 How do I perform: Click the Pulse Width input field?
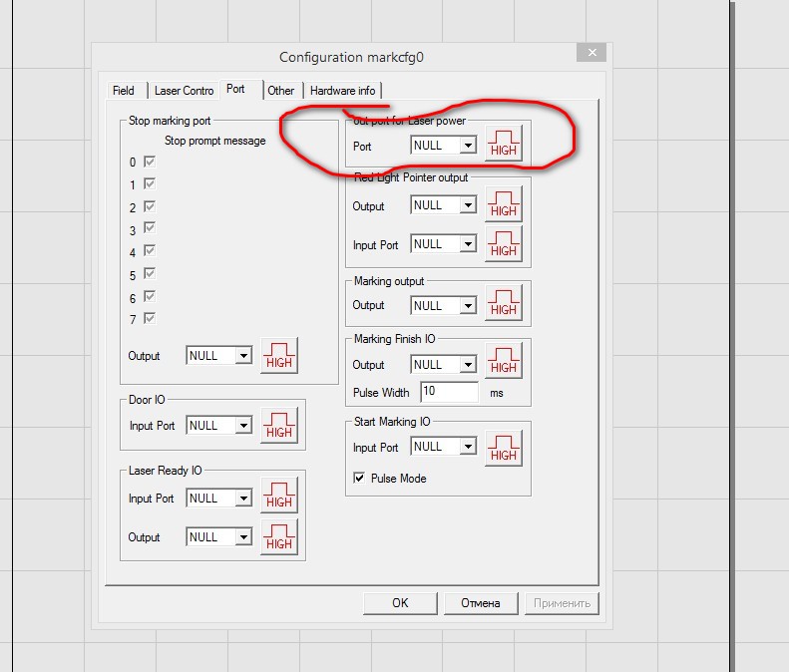tap(449, 392)
